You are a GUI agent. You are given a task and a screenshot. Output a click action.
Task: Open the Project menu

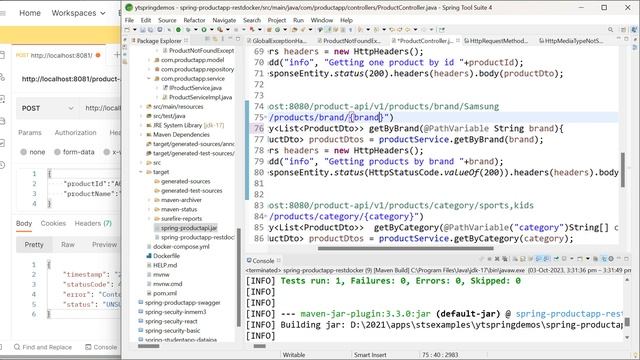pos(277,20)
